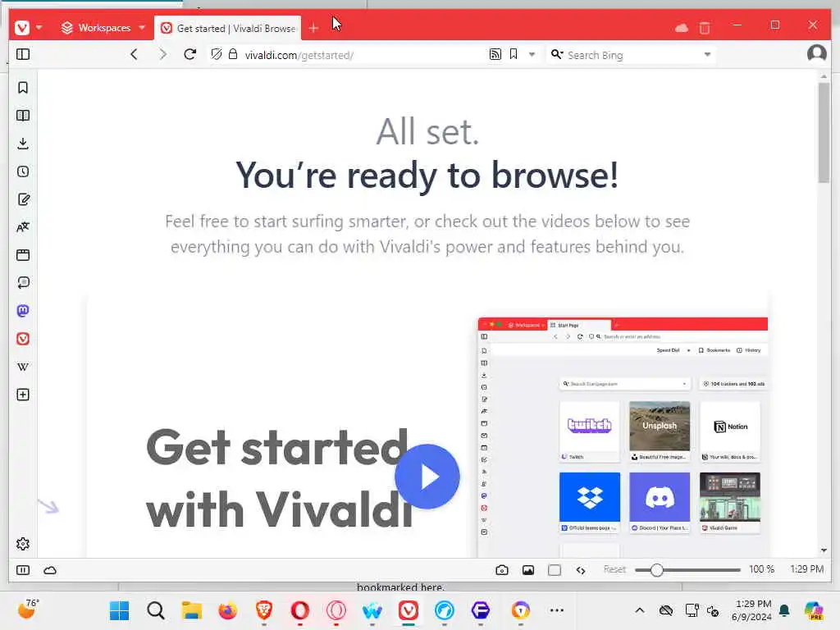Launch File Explorer from taskbar
The height and width of the screenshot is (630, 840).
click(x=191, y=610)
